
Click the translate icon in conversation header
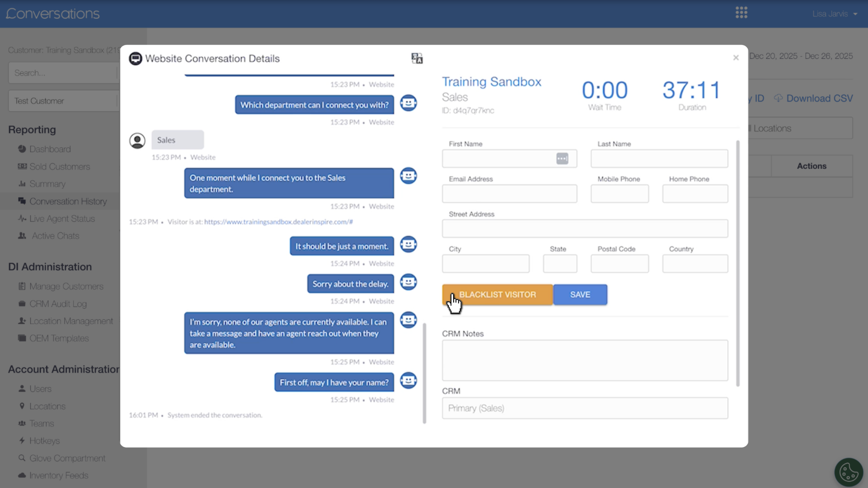point(417,58)
